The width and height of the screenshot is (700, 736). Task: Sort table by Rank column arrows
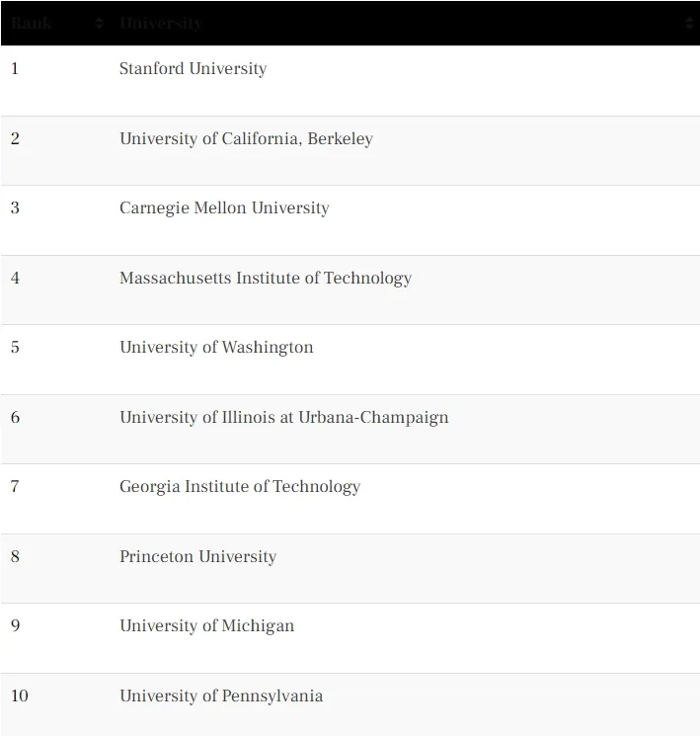(99, 23)
